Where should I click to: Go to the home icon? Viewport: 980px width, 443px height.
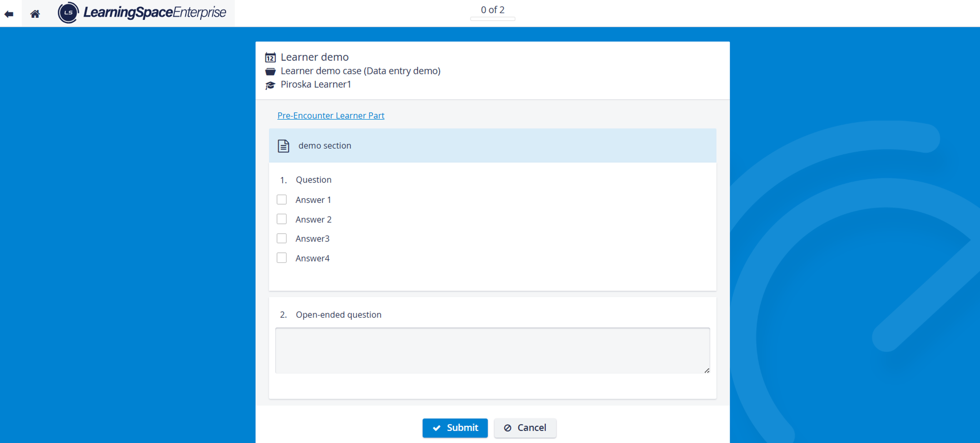tap(35, 14)
